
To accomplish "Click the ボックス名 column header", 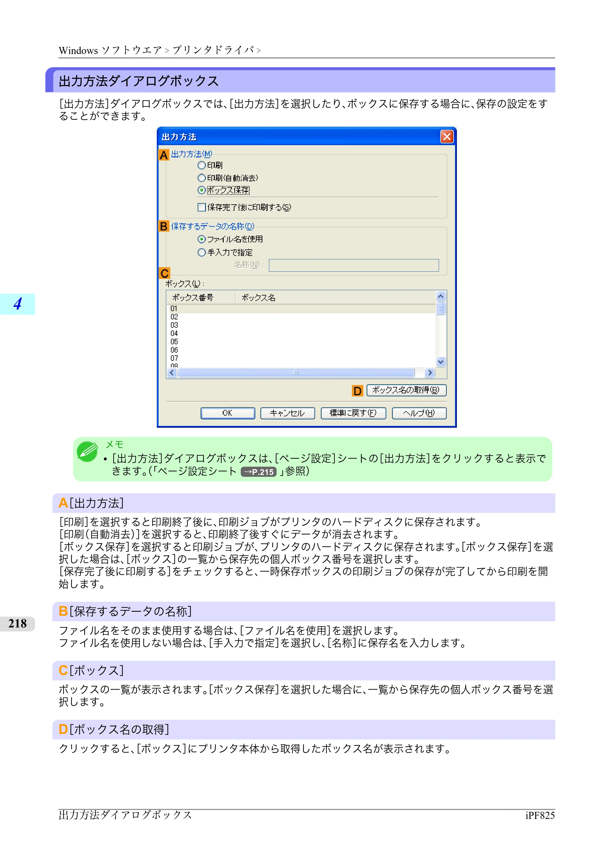I will coord(335,298).
